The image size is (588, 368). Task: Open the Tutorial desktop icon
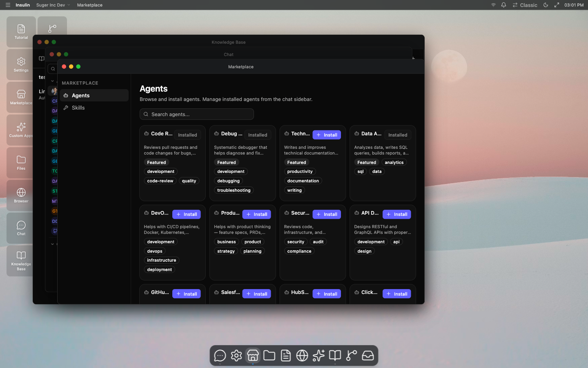21,32
